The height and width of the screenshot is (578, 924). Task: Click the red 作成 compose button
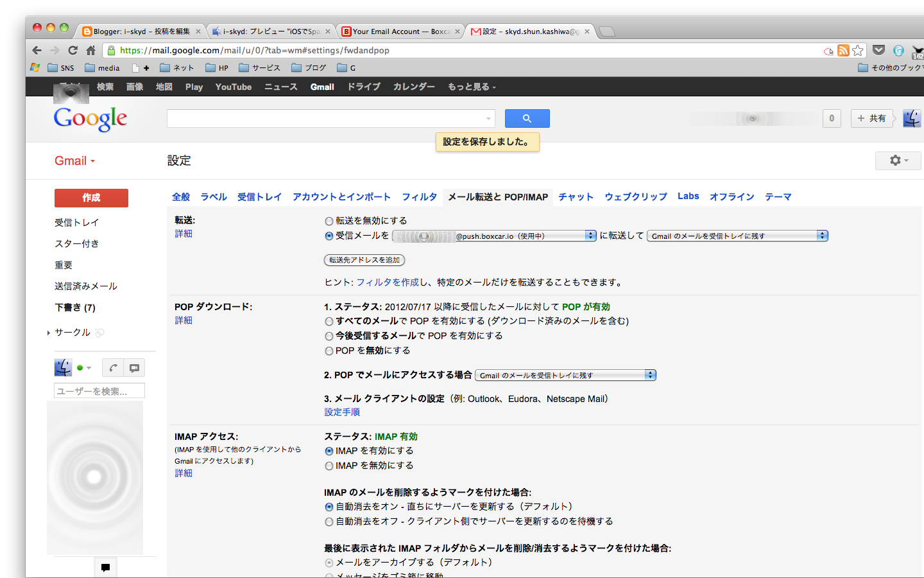[91, 198]
